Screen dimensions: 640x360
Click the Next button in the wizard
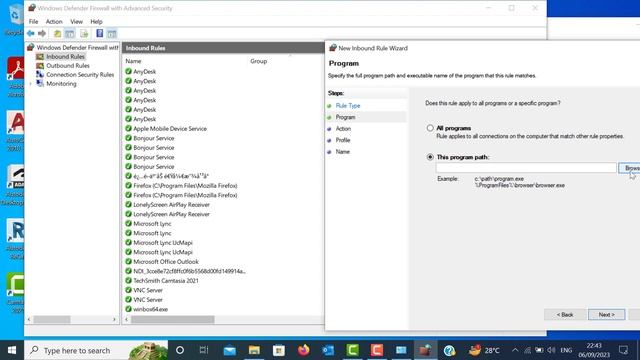pos(607,314)
